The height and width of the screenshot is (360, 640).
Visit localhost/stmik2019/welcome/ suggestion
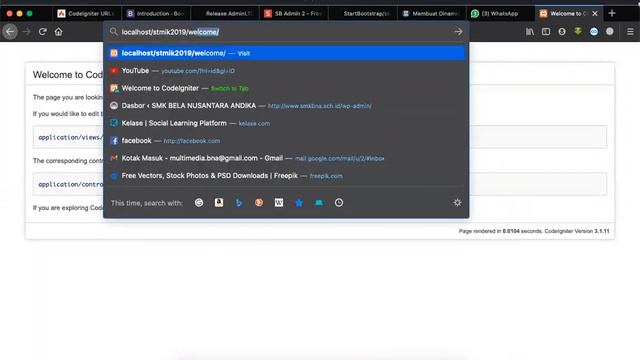click(286, 53)
